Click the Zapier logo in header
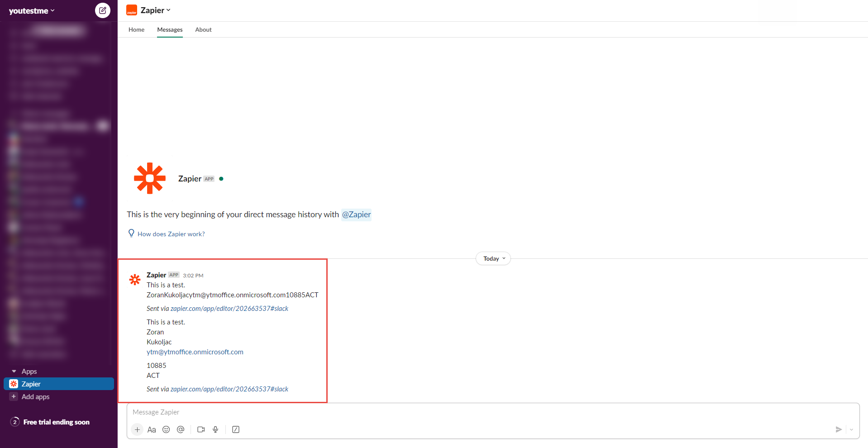This screenshot has width=868, height=448. point(132,10)
